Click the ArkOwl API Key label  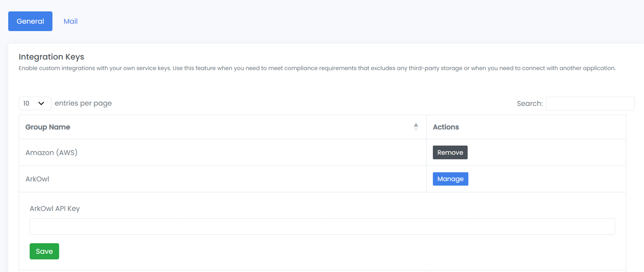55,209
